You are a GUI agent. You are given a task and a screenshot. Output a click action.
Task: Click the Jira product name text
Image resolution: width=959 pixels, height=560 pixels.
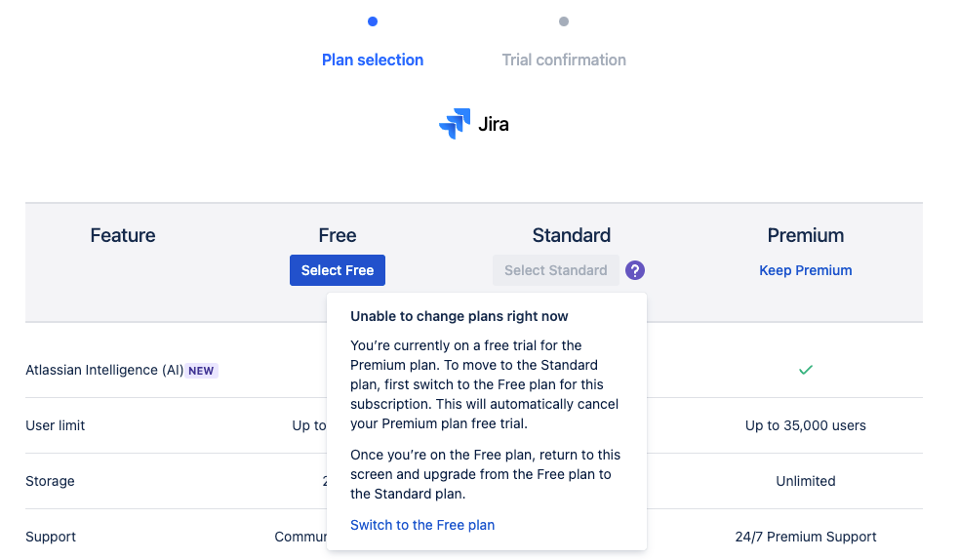coord(494,124)
